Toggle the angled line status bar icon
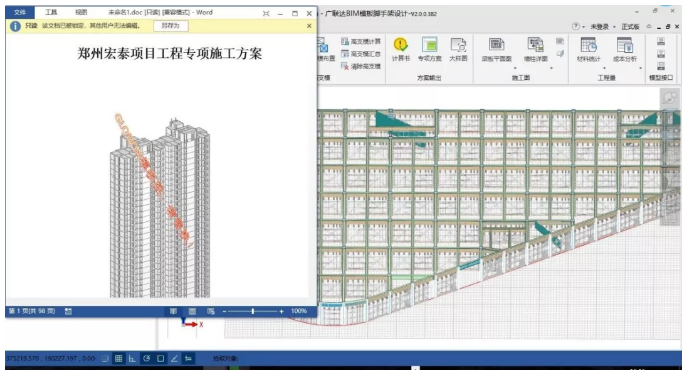This screenshot has height=376, width=691. pyautogui.click(x=175, y=358)
